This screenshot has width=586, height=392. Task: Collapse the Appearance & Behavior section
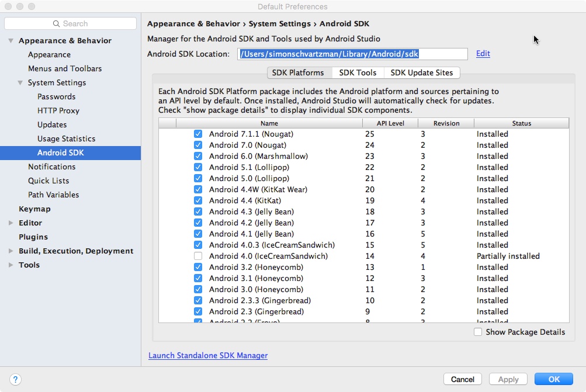tap(11, 41)
